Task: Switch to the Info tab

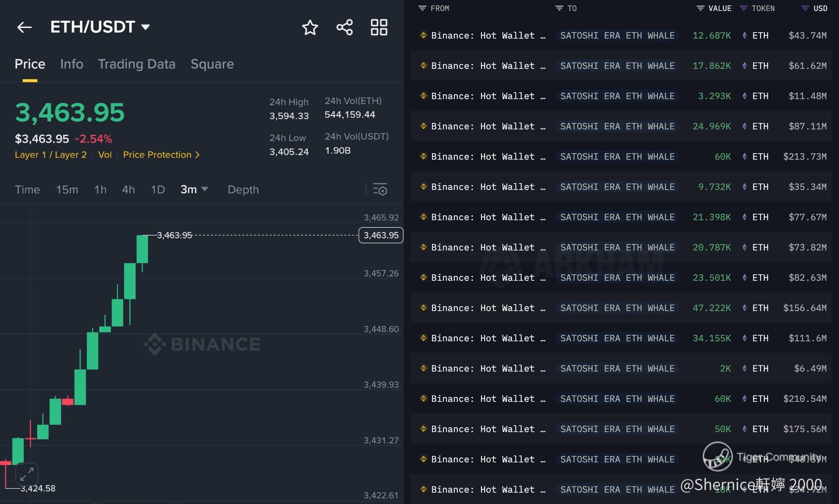Action: (72, 64)
